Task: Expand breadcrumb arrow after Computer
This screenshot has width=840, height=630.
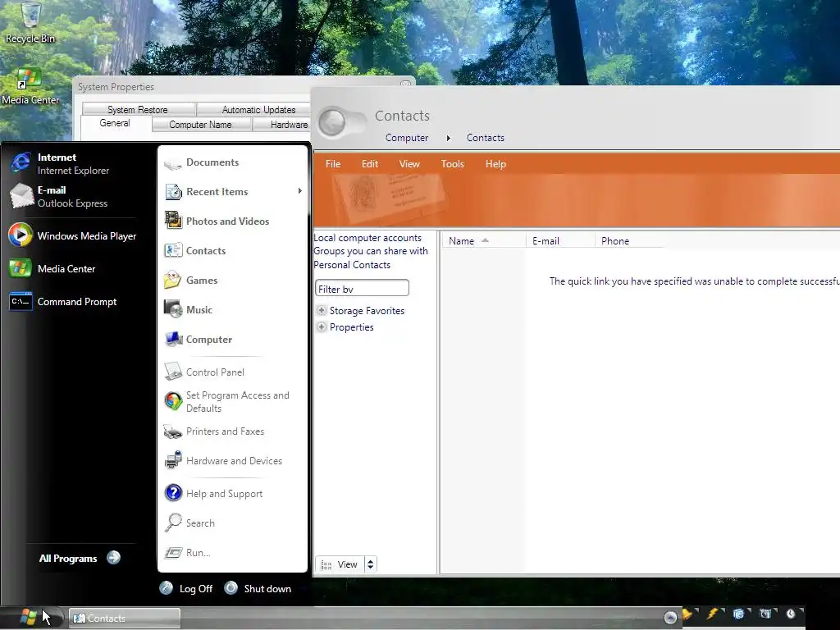Action: click(x=449, y=138)
